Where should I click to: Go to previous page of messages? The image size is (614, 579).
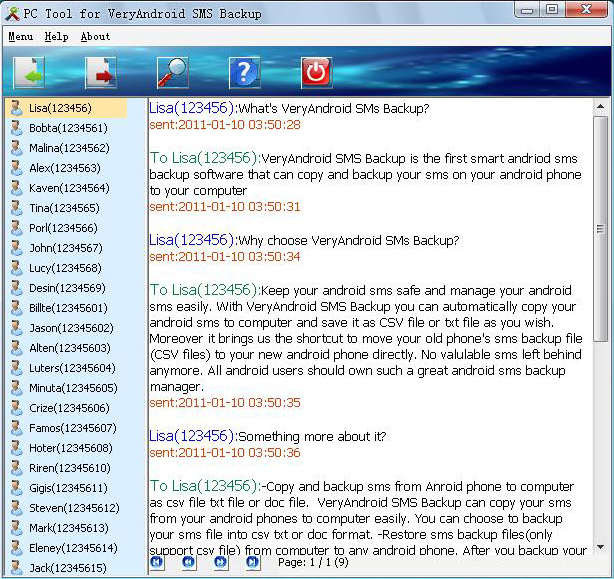[189, 563]
